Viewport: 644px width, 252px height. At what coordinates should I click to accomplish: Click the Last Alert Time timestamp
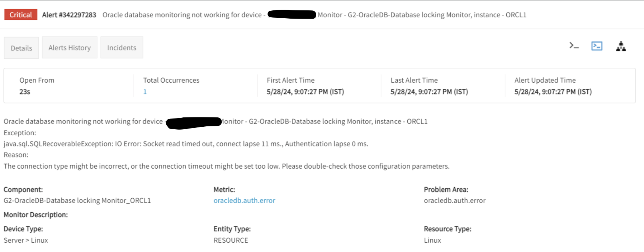coord(429,92)
